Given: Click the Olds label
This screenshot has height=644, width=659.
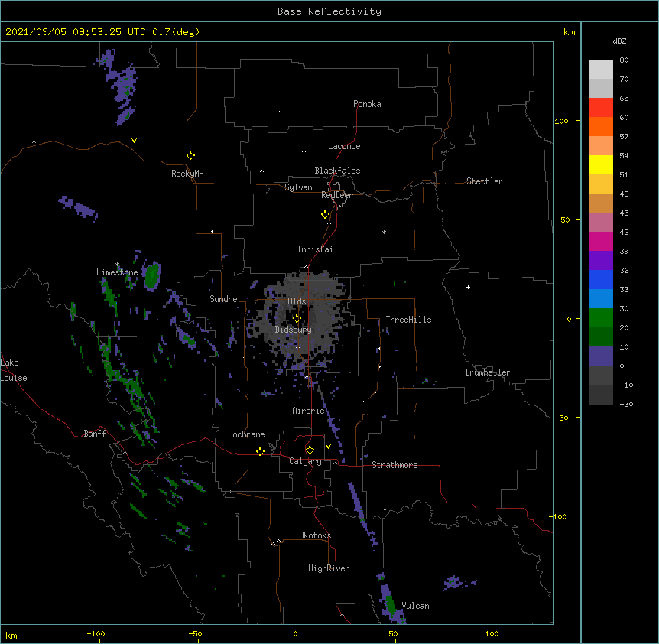Looking at the screenshot, I should coord(297,301).
